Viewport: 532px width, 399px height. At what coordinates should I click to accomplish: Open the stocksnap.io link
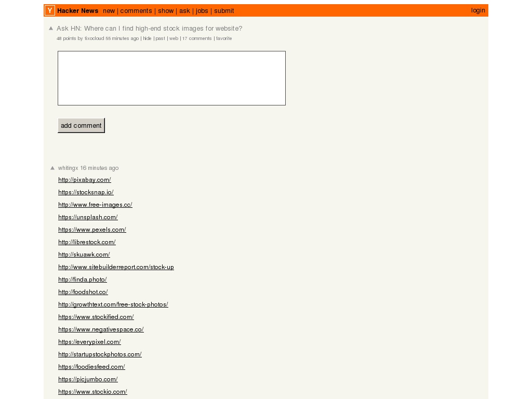[86, 192]
